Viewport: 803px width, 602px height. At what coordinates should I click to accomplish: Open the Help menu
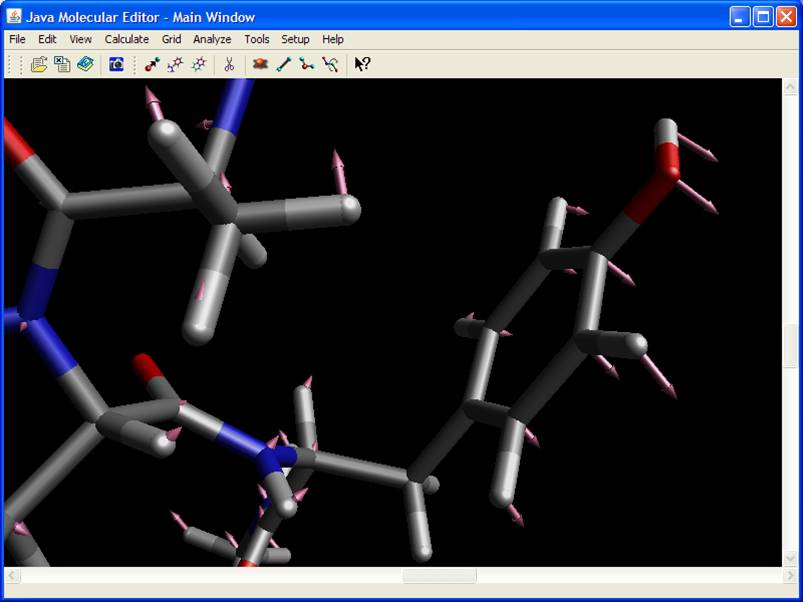(333, 39)
